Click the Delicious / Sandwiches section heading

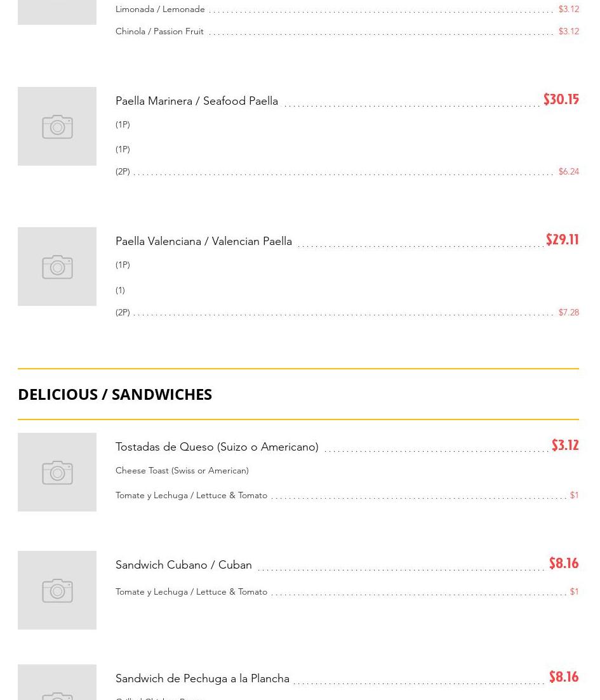click(x=115, y=394)
